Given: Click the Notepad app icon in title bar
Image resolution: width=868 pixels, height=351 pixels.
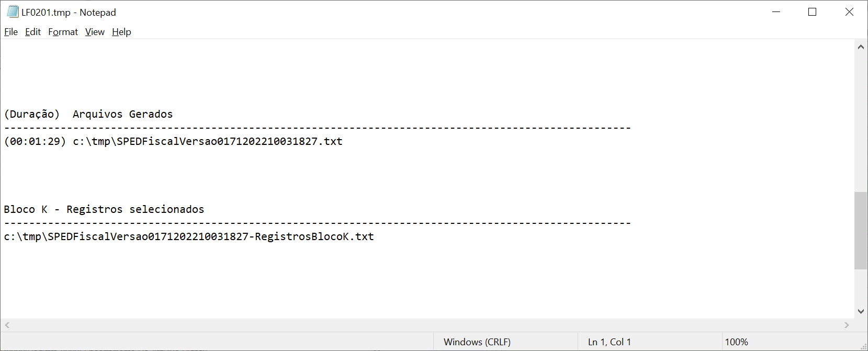Looking at the screenshot, I should point(13,12).
